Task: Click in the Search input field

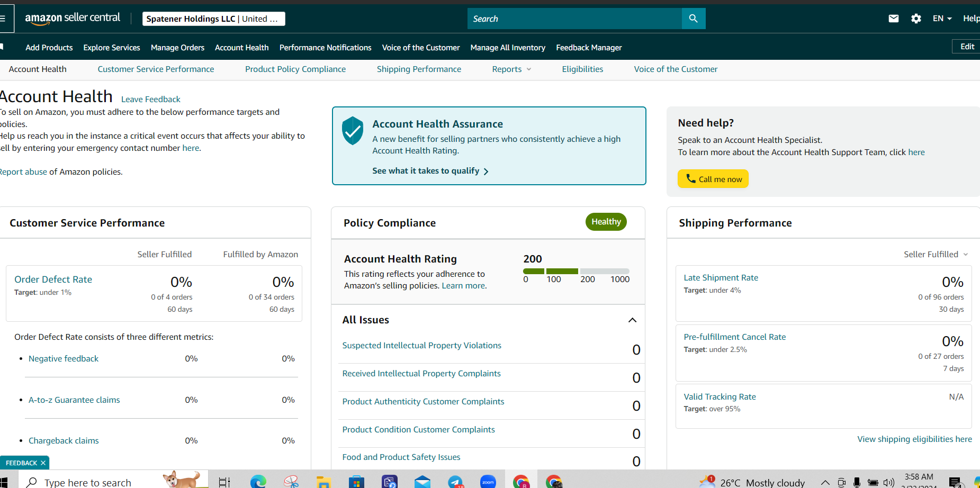Action: 574,19
